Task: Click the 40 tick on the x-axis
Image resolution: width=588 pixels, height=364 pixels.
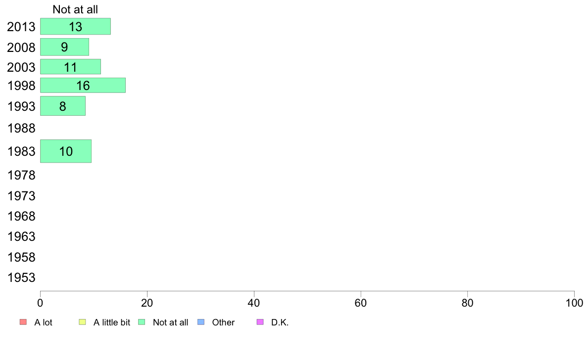Action: coord(254,303)
